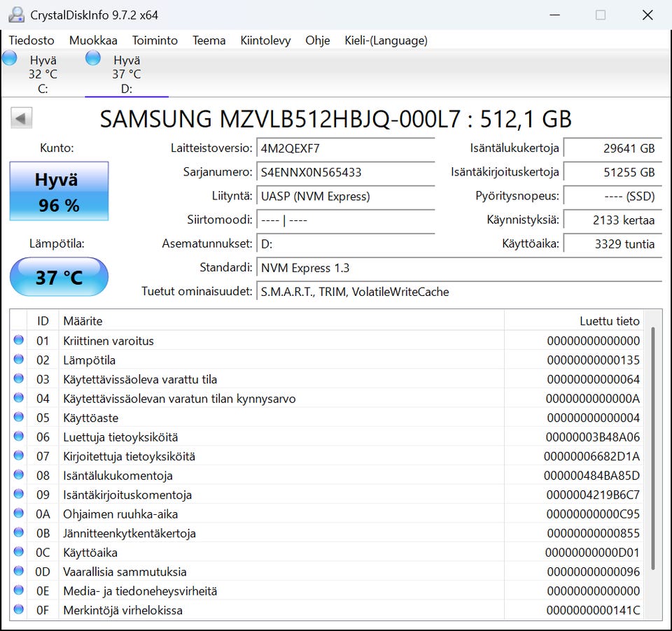The width and height of the screenshot is (672, 631).
Task: Open the Teema menu
Action: click(x=209, y=41)
